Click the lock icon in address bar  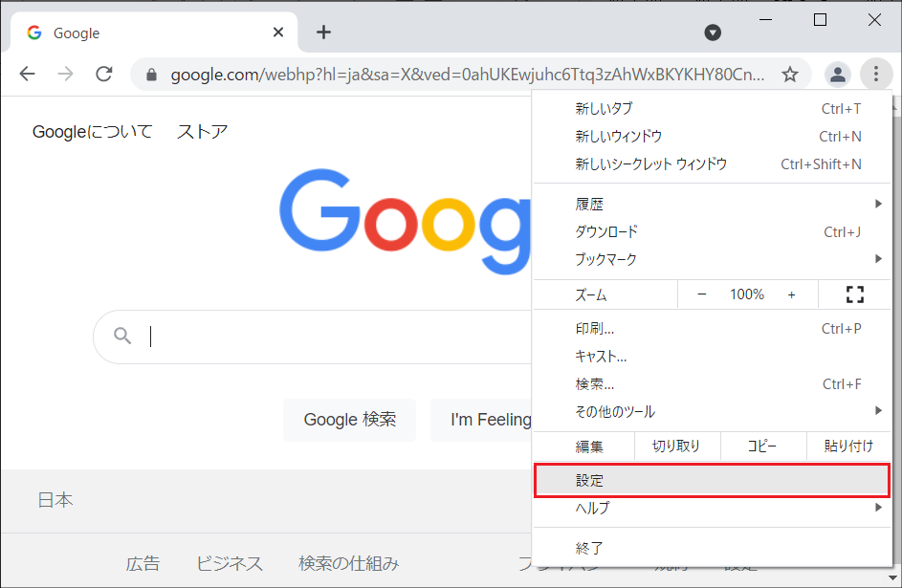[151, 75]
